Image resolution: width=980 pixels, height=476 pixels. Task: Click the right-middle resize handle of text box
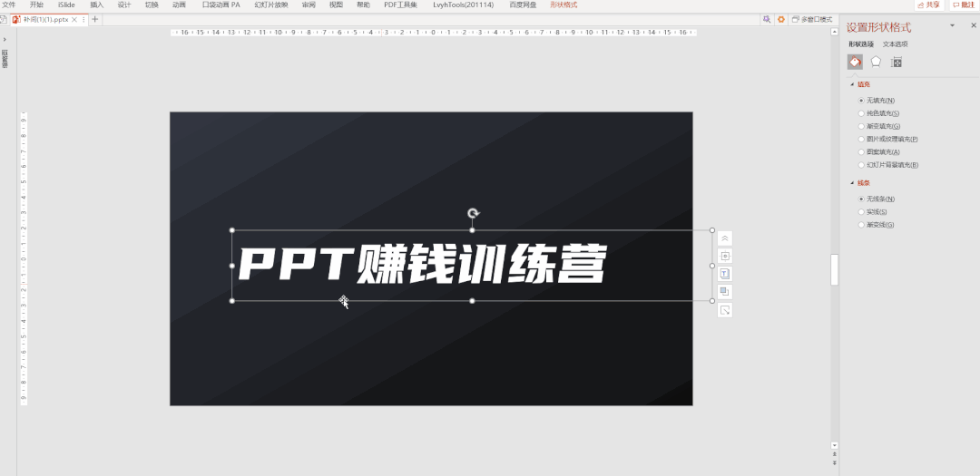pos(712,266)
